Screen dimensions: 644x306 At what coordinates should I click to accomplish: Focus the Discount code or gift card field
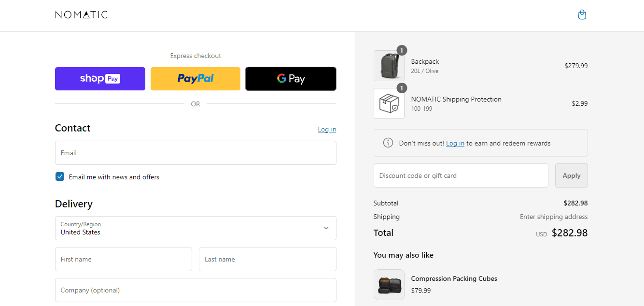click(461, 175)
